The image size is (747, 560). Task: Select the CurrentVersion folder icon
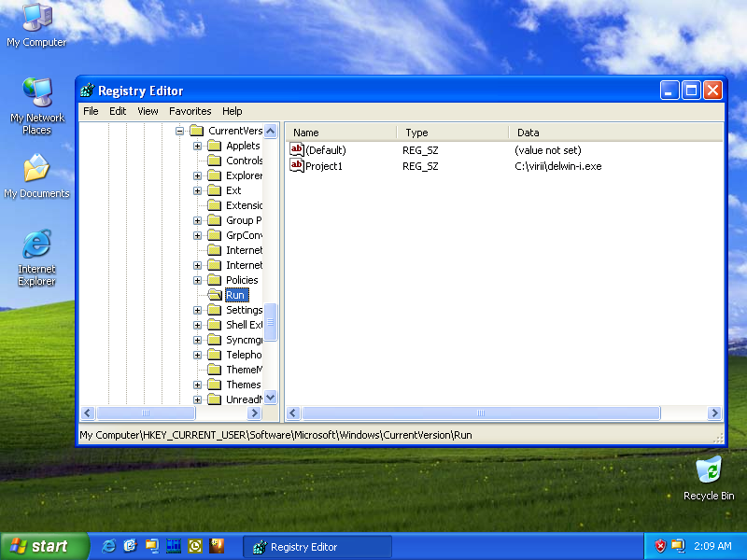[197, 130]
